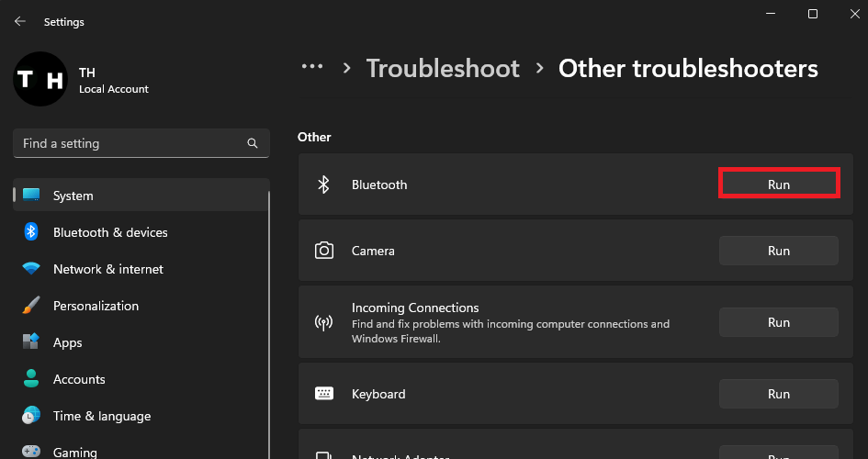Run the Incoming Connections troubleshooter
Image resolution: width=868 pixels, height=459 pixels.
(x=778, y=322)
